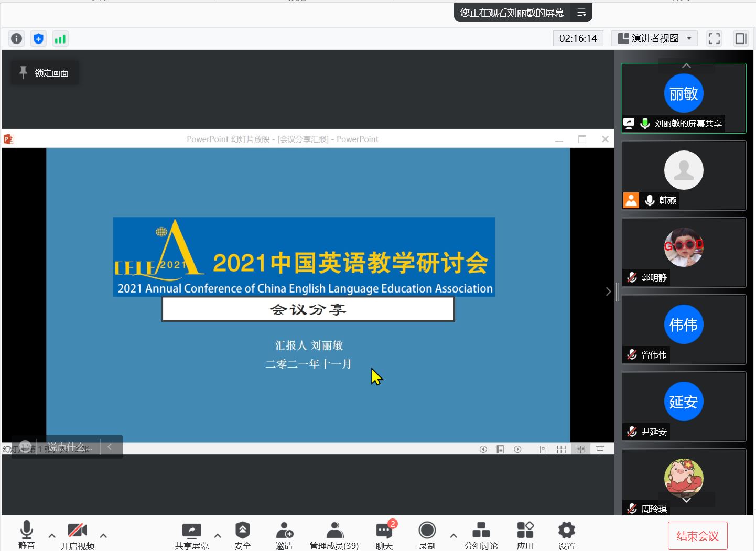Image resolution: width=756 pixels, height=551 pixels.
Task: Switch PowerPoint to Slide Sorter view
Action: (561, 449)
